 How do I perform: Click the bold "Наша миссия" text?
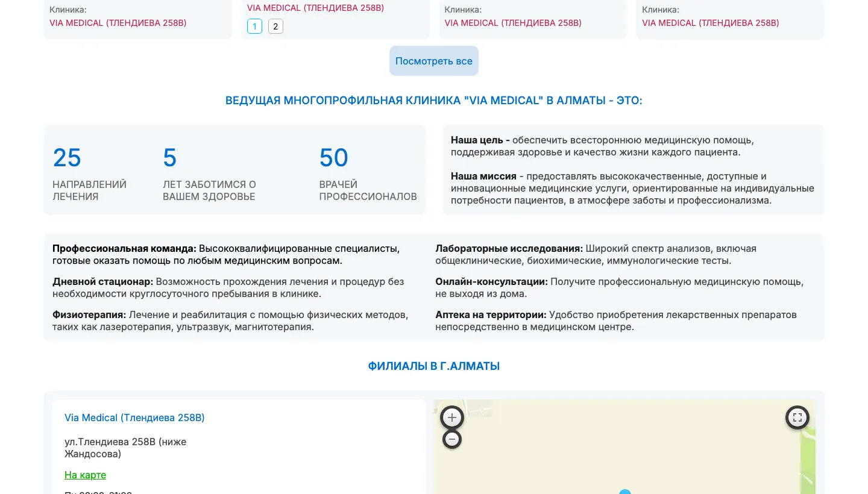point(483,176)
